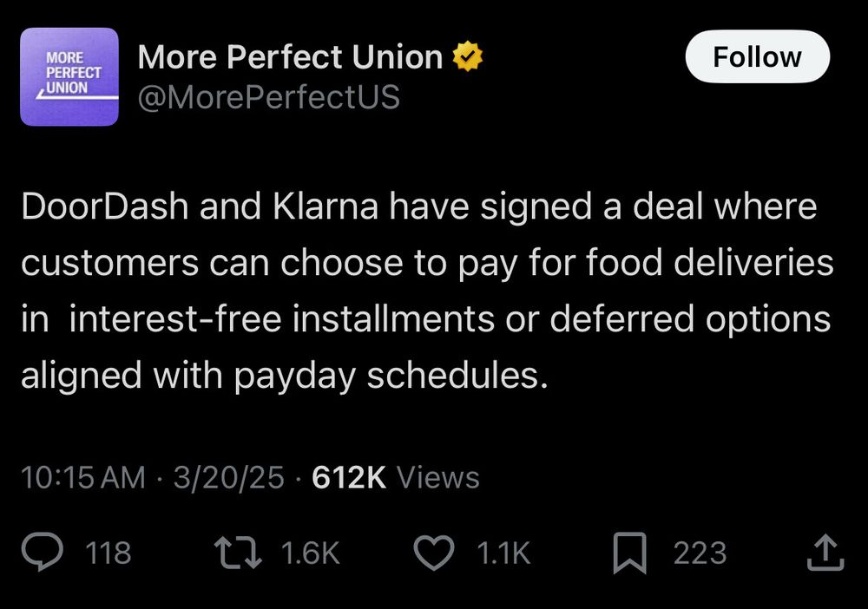Click the retweet arrows icon

pyautogui.click(x=238, y=553)
